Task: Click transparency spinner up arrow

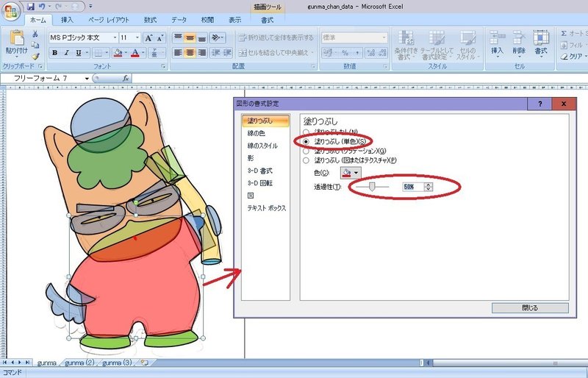Action: 429,185
